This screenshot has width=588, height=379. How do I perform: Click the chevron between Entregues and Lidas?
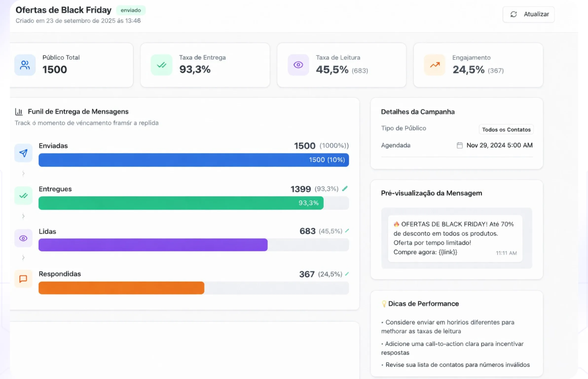point(23,216)
